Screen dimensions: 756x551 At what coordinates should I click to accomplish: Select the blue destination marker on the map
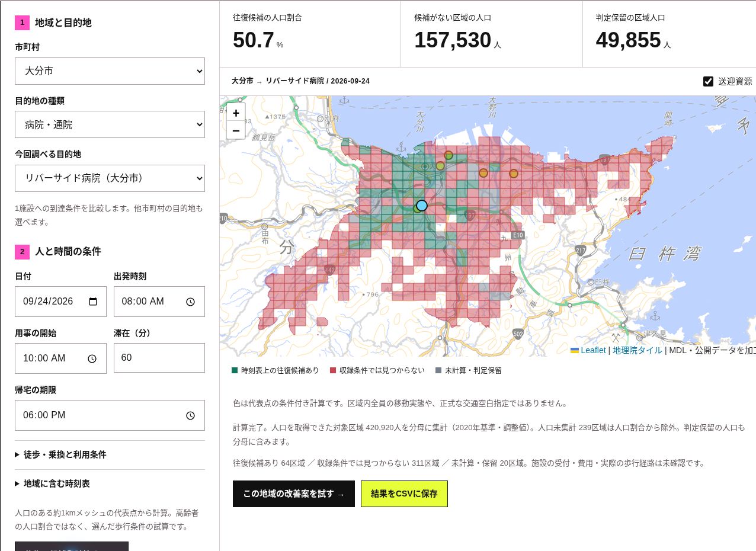pyautogui.click(x=422, y=206)
